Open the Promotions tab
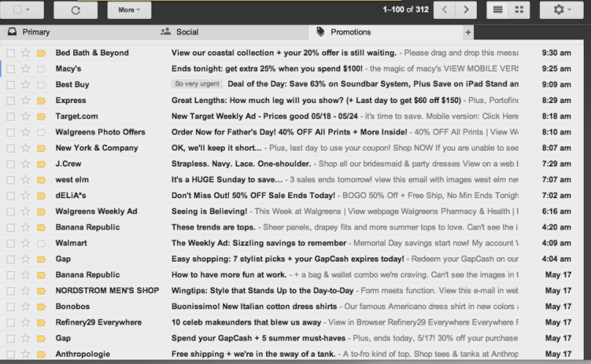Image resolution: width=591 pixels, height=364 pixels. (386, 32)
